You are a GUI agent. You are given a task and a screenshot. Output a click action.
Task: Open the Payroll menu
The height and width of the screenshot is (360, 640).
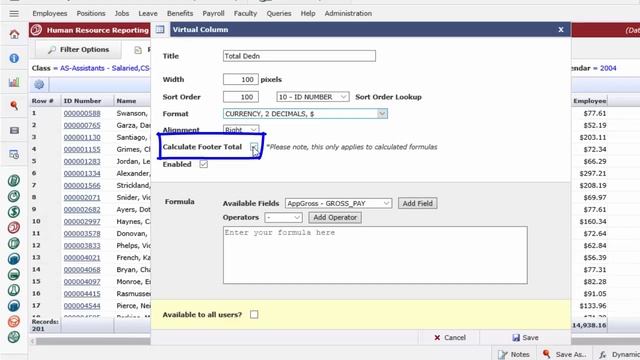click(x=213, y=13)
